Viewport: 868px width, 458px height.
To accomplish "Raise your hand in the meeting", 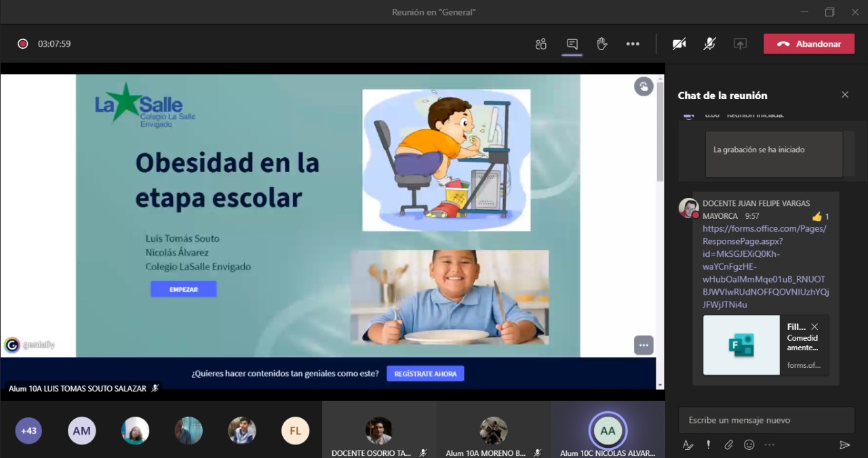I will 601,44.
